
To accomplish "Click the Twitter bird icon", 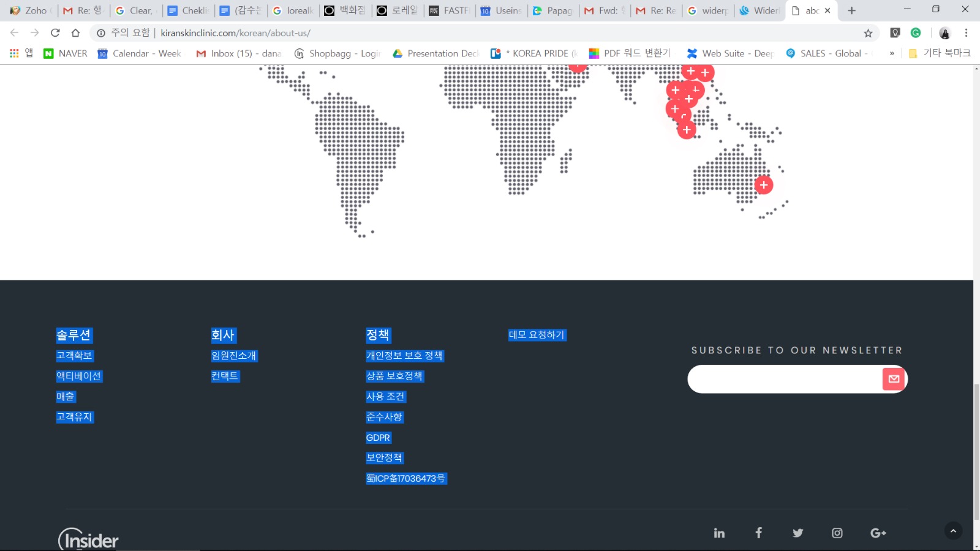I will tap(797, 533).
